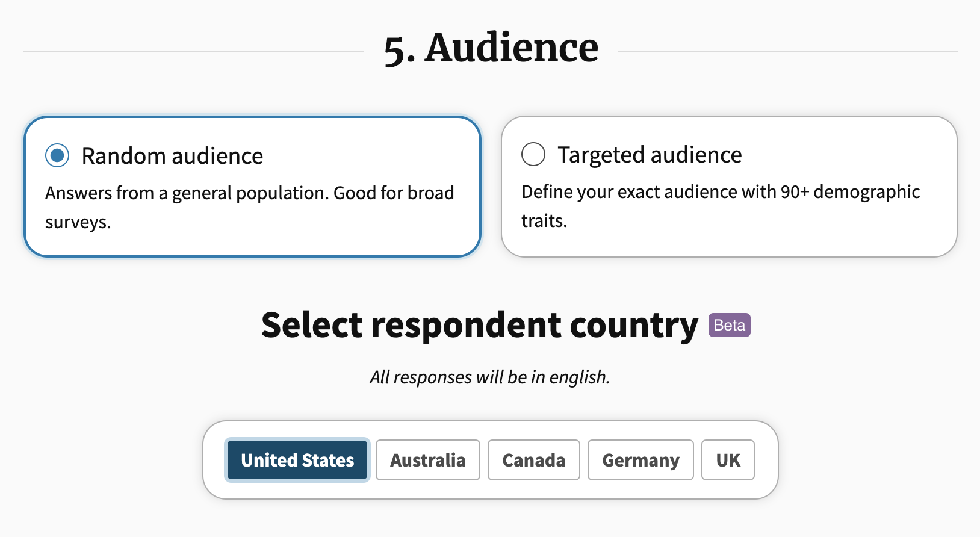Click the 'Select respondent country' heading
Image resolution: width=980 pixels, height=537 pixels.
480,325
